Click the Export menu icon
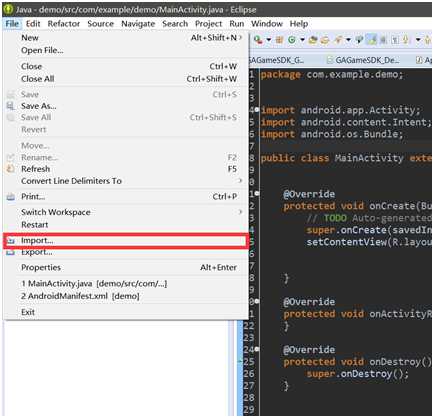Image resolution: width=434 pixels, height=418 pixels. coord(11,252)
